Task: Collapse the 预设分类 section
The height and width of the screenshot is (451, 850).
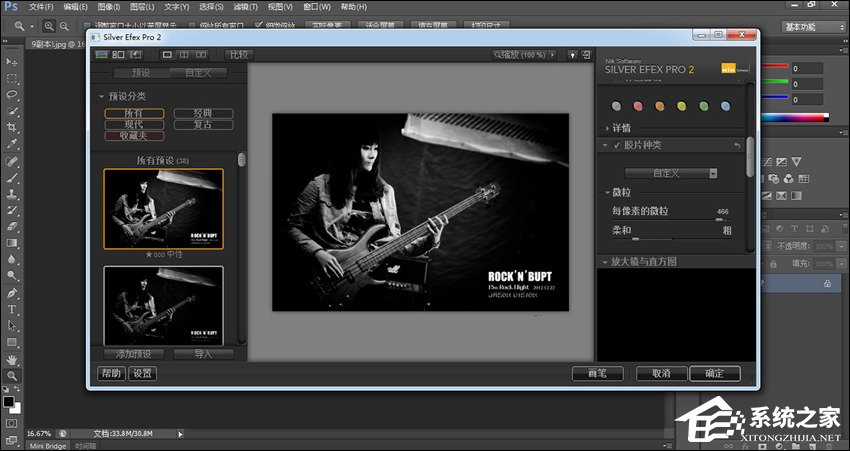Action: click(x=101, y=97)
